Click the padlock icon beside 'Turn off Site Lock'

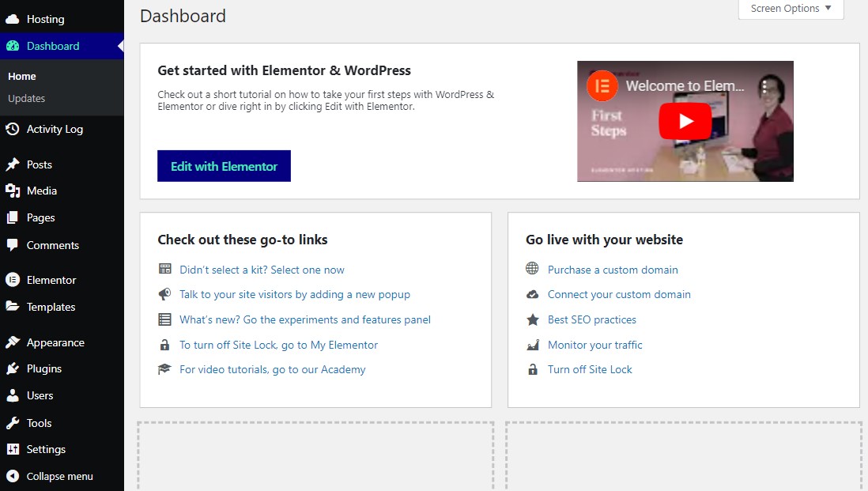(533, 369)
